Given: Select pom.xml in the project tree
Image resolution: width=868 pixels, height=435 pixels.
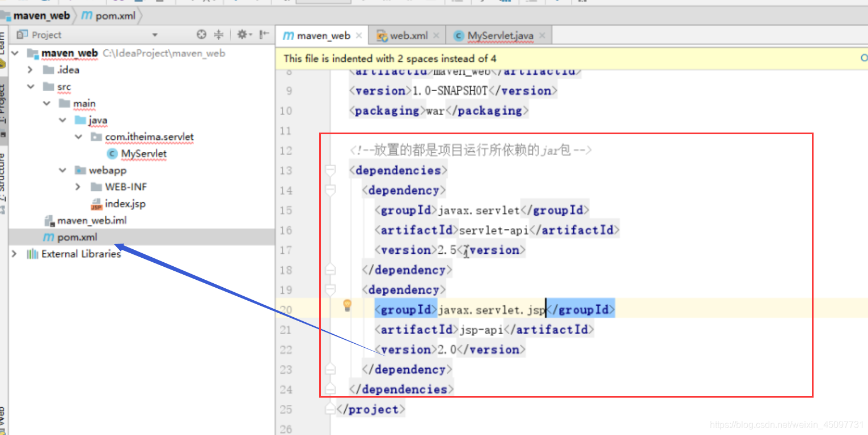Looking at the screenshot, I should click(x=77, y=237).
